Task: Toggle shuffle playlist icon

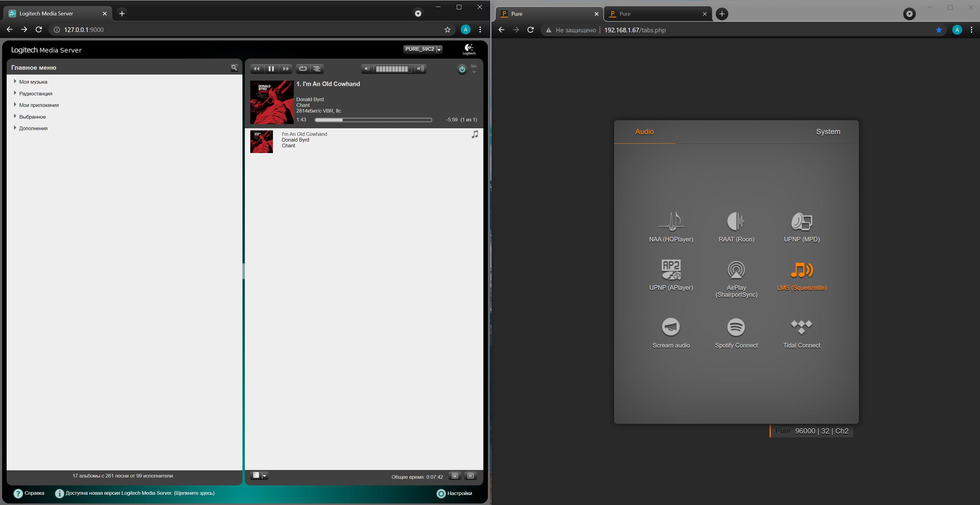Action: [x=317, y=69]
